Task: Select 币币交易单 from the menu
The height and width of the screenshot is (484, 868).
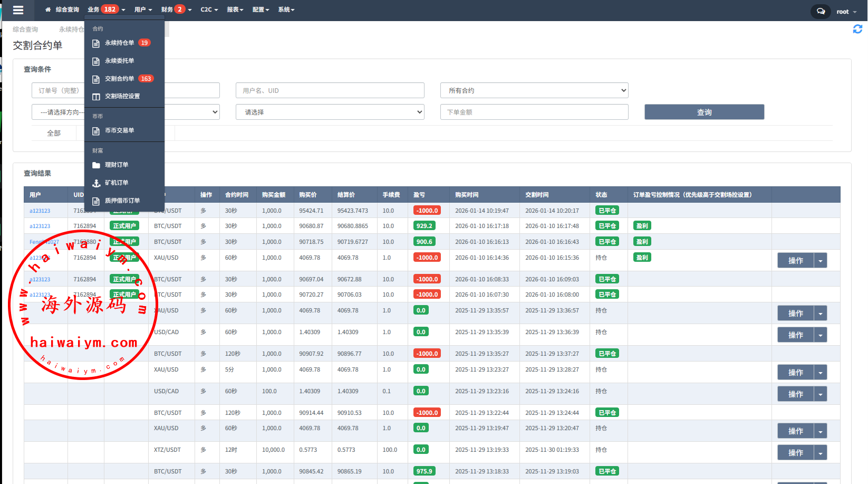Action: pyautogui.click(x=119, y=130)
